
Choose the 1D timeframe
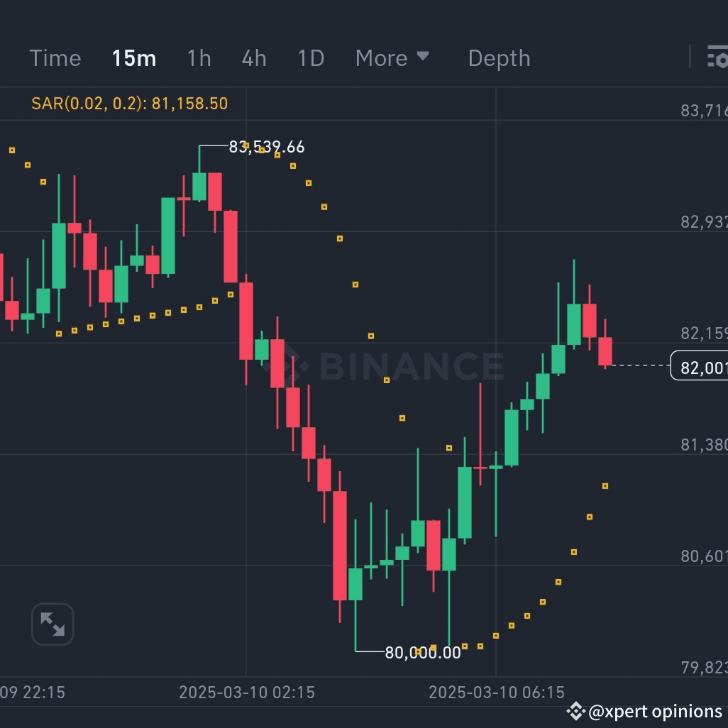311,58
